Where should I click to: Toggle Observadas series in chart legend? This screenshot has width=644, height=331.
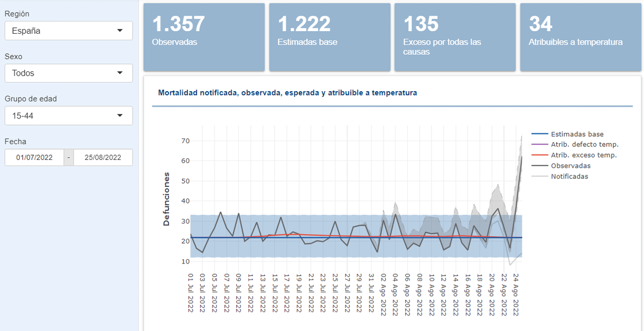tap(570, 166)
